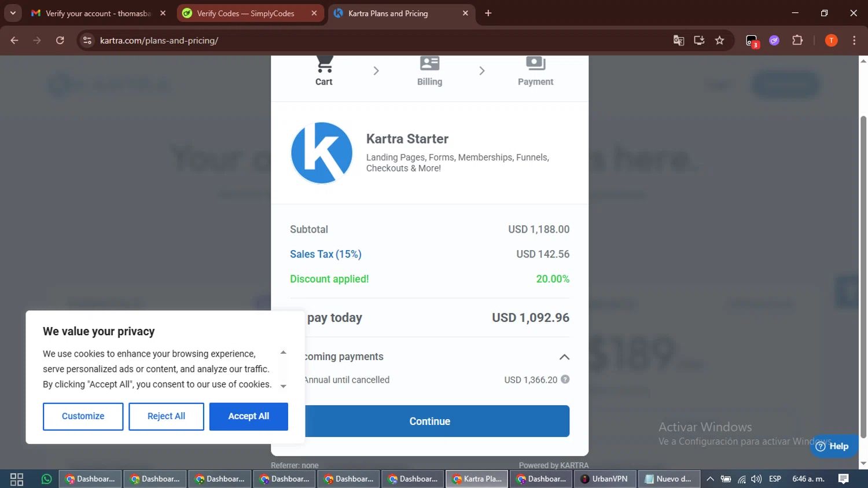Viewport: 868px width, 488px height.
Task: Click the Continue button
Action: coord(429,421)
